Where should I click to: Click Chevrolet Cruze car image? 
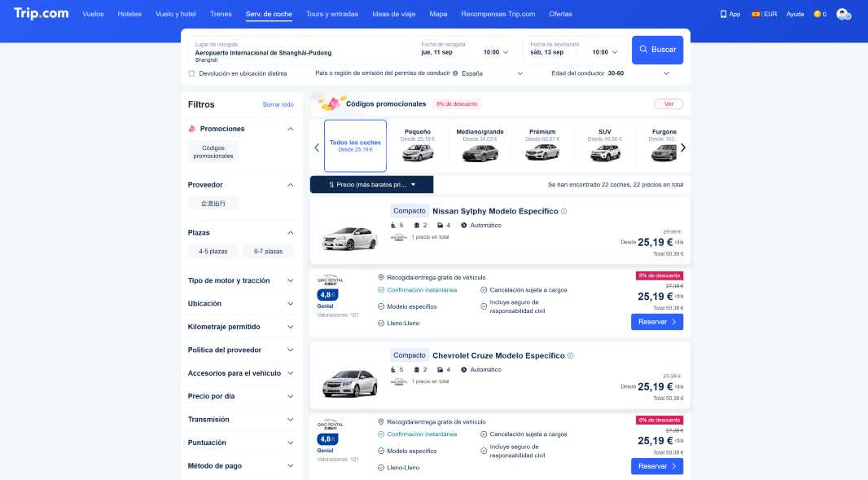click(349, 383)
